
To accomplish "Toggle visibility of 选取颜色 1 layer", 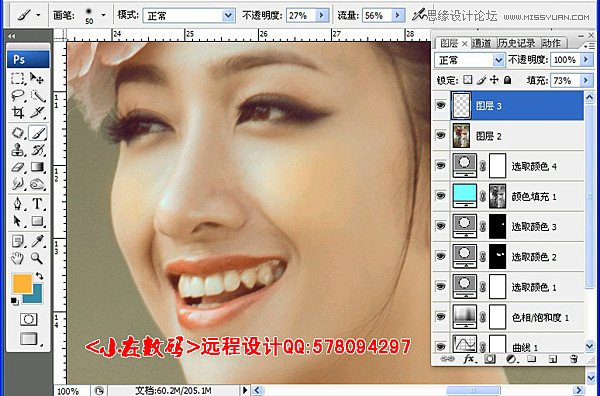I will [x=441, y=286].
